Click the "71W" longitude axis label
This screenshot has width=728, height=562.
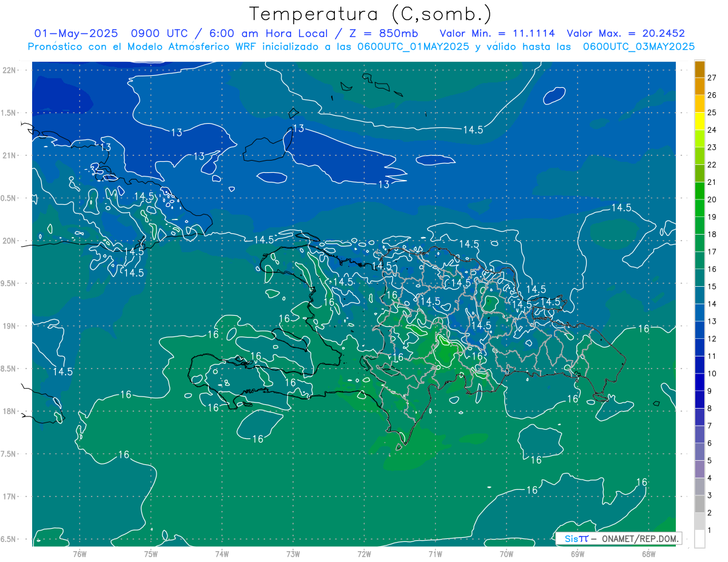click(x=435, y=554)
